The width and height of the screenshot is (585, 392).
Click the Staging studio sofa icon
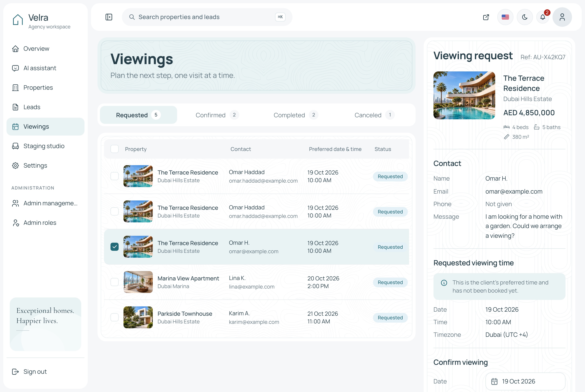tap(15, 146)
